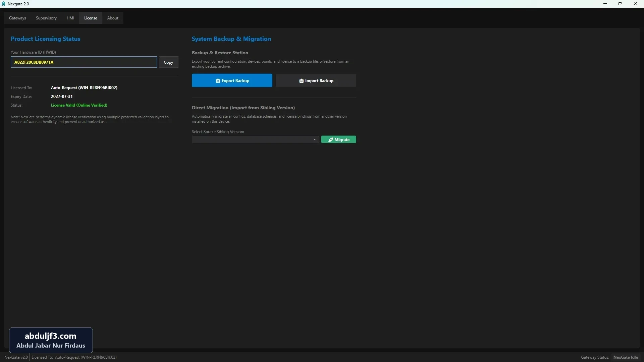Click licensed-to value Auto-Request (WIN-RLRN96BIK02)

coord(84,88)
